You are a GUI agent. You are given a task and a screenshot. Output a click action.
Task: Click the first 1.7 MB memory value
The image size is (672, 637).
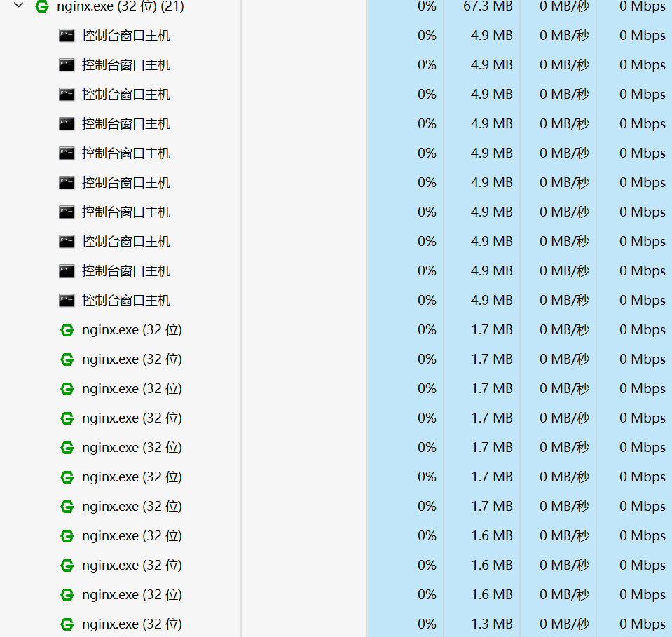(x=492, y=329)
